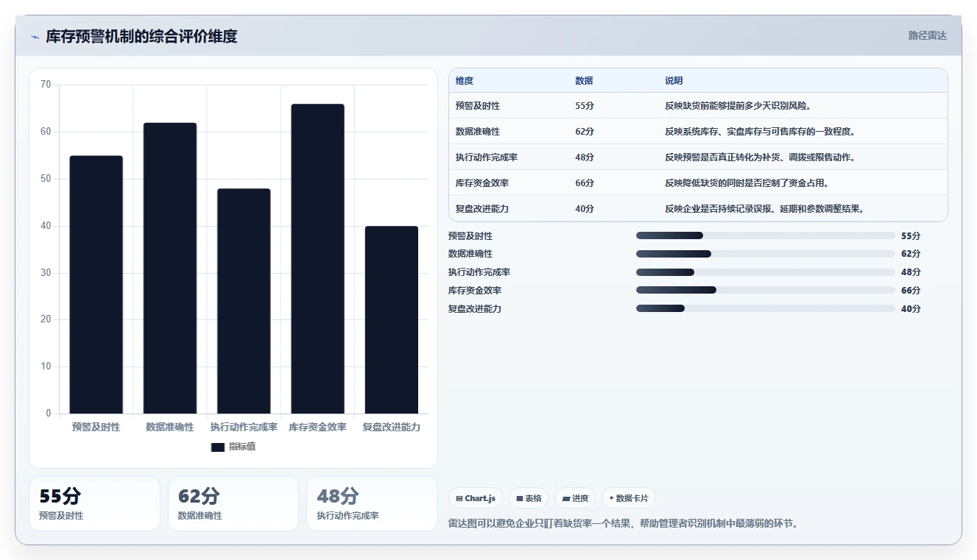Click the small icon beside the page title

(x=35, y=37)
